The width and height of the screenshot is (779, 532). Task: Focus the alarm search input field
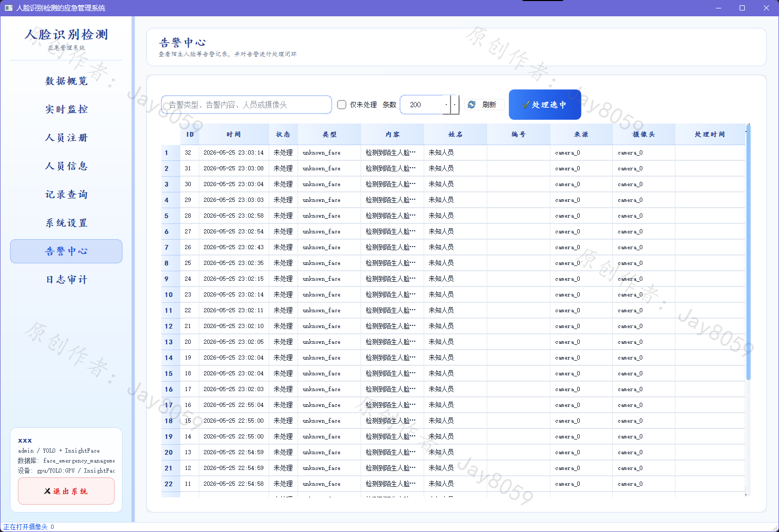coord(247,105)
